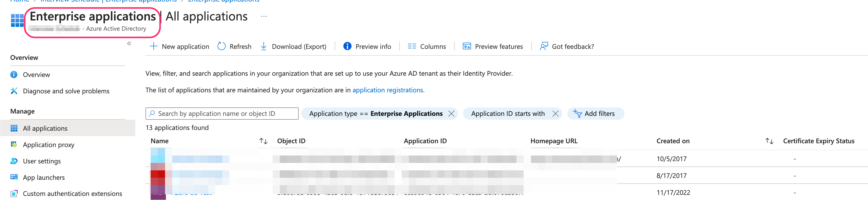Click Certificate Expiry Status column header

[x=818, y=141]
